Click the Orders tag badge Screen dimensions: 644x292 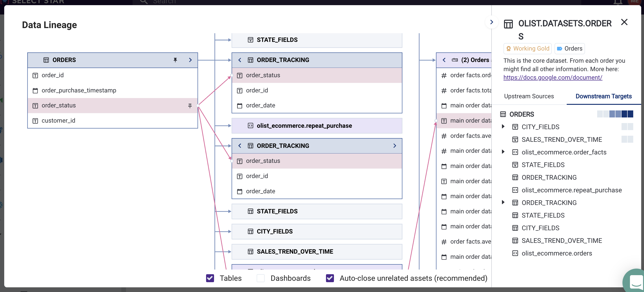coord(570,48)
